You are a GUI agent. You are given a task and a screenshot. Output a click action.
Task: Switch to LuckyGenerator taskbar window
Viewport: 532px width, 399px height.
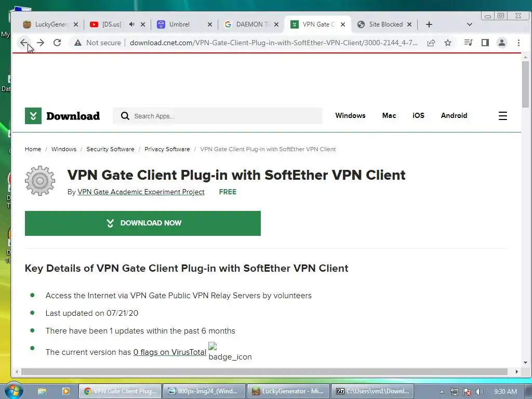[288, 391]
